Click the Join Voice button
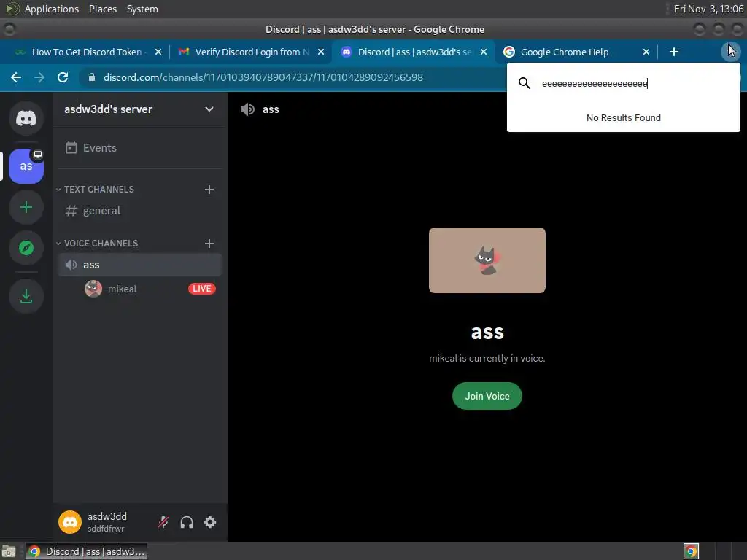This screenshot has height=560, width=747. 487,396
